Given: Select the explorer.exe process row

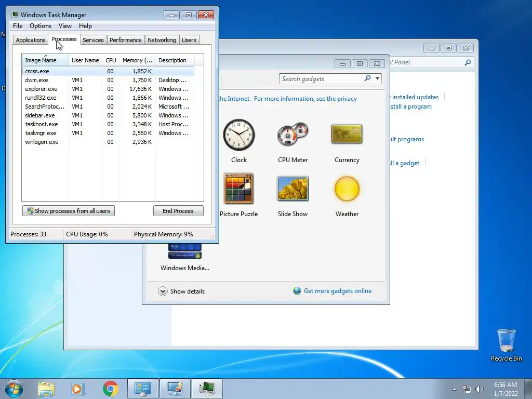Looking at the screenshot, I should 108,89.
